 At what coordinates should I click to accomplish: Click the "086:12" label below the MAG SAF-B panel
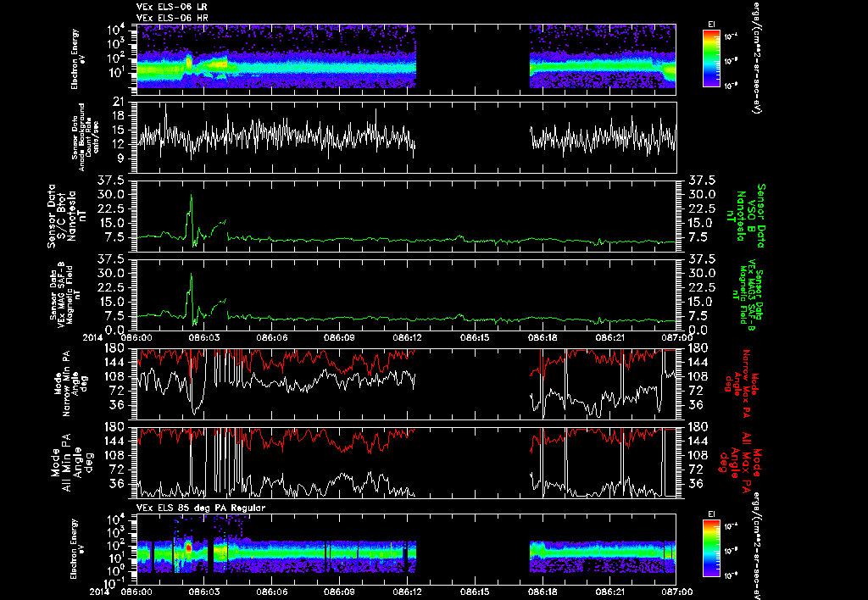(x=407, y=337)
